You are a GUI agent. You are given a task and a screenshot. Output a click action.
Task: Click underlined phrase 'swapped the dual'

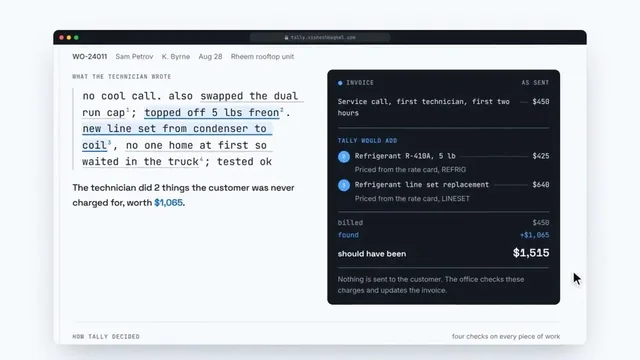pos(249,96)
